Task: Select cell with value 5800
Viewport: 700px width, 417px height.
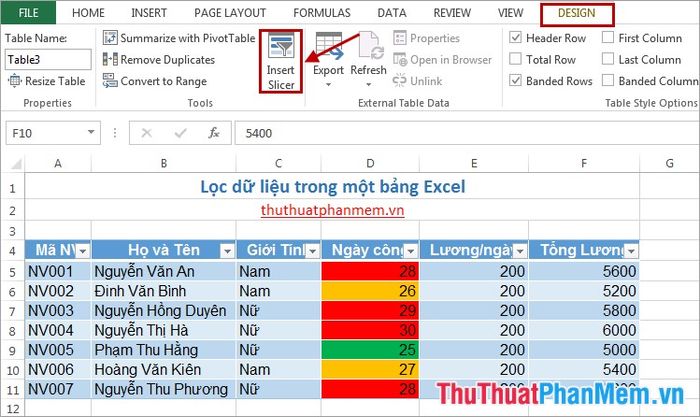Action: (x=583, y=311)
